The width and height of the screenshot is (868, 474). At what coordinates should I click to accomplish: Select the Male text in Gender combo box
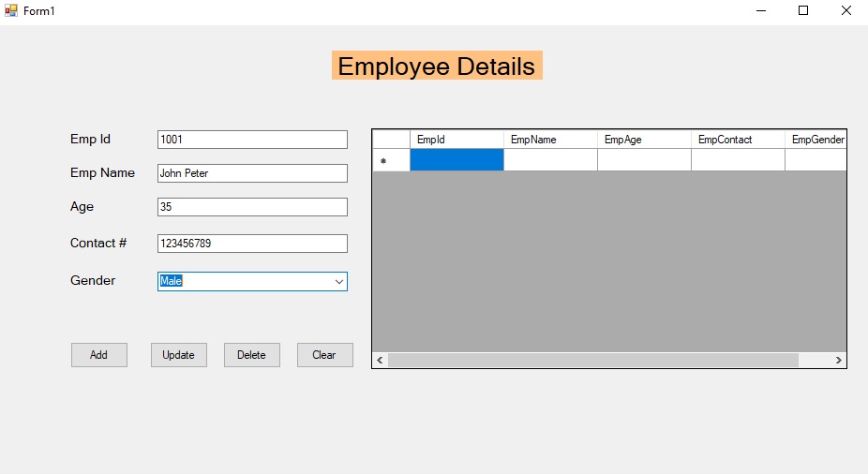pyautogui.click(x=171, y=281)
